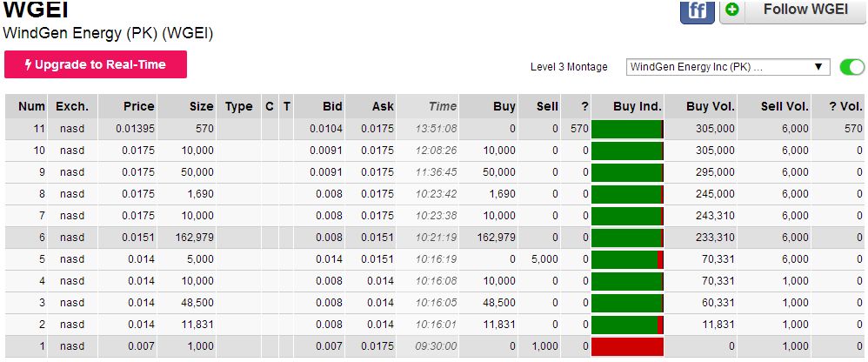The image size is (868, 362).
Task: Click sell value 5,000 in trade 5
Action: point(544,259)
